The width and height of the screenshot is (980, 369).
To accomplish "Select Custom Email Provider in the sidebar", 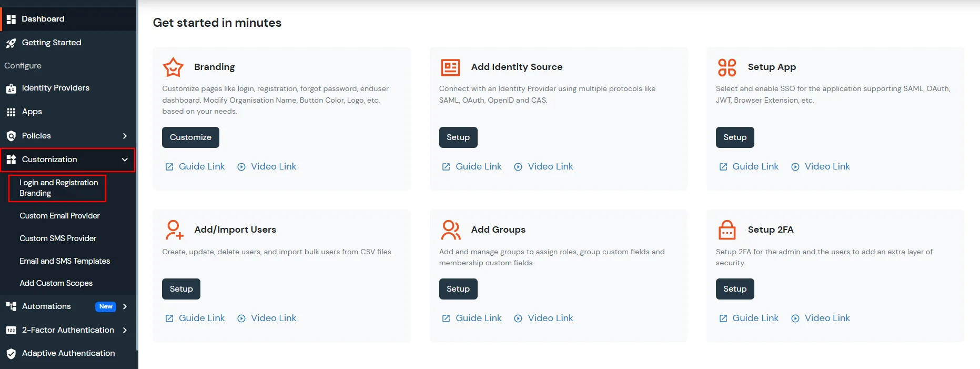I will pyautogui.click(x=59, y=216).
